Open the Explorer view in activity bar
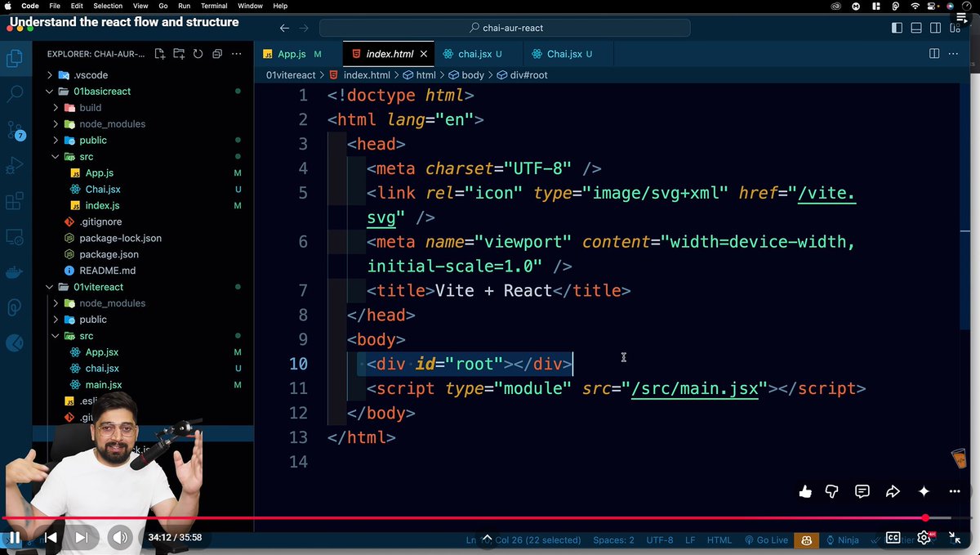This screenshot has width=980, height=555. (x=15, y=59)
